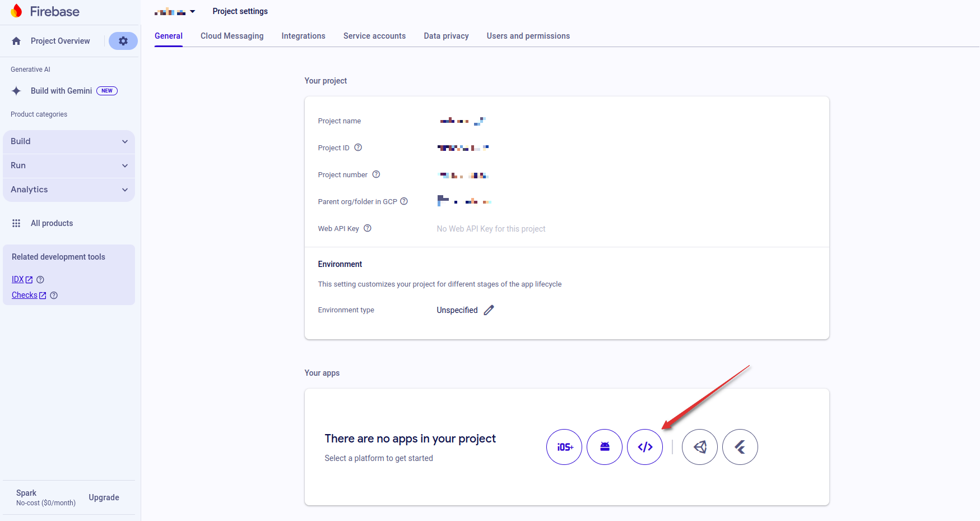
Task: Click the NEW badge beside Gemini
Action: pyautogui.click(x=107, y=91)
